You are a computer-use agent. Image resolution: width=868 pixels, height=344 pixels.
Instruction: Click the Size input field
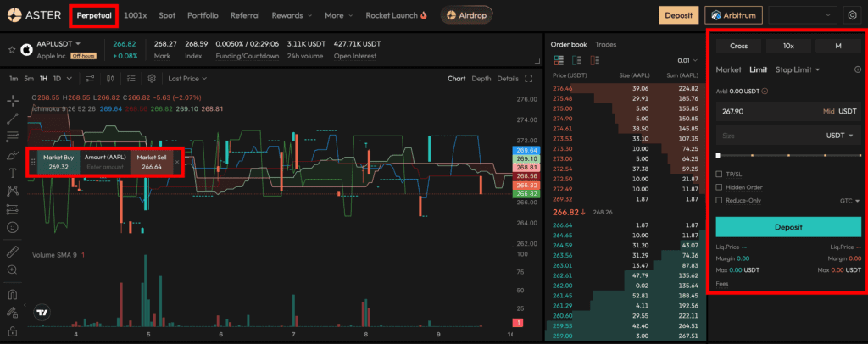click(763, 135)
